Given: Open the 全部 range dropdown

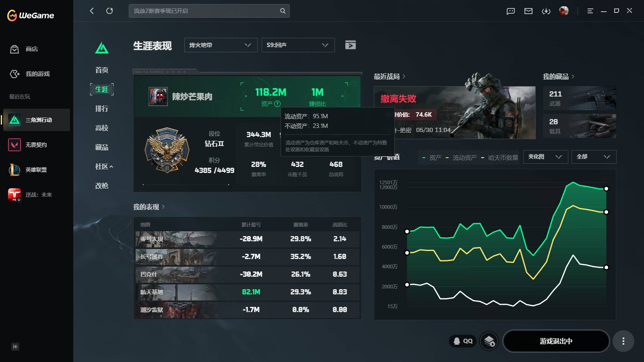Looking at the screenshot, I should pos(594,157).
